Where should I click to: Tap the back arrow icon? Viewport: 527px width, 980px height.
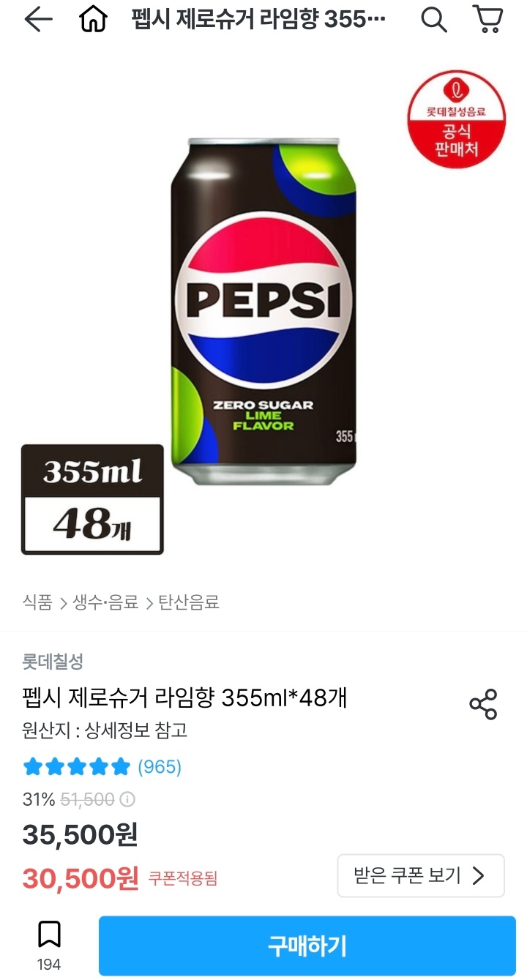click(x=38, y=20)
